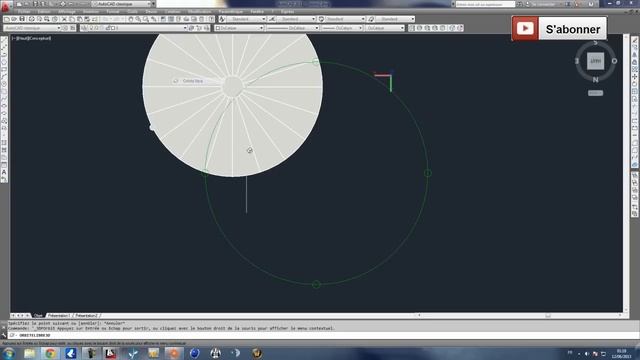Image resolution: width=640 pixels, height=360 pixels.
Task: Click the horizontal scrollbar thumb under drawing area
Action: click(x=548, y=316)
